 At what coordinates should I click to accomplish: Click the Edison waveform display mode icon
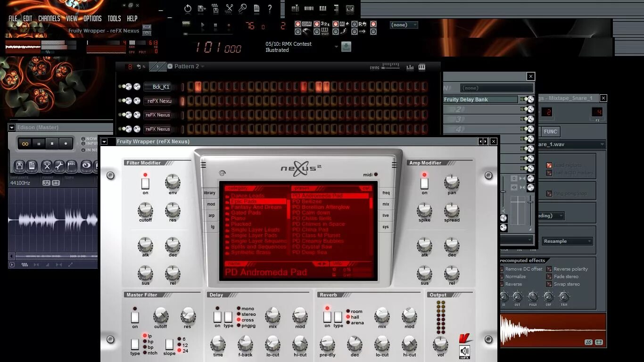point(25,265)
